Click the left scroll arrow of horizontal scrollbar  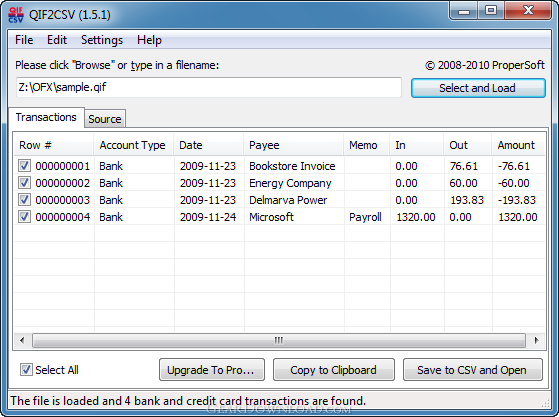pos(22,340)
